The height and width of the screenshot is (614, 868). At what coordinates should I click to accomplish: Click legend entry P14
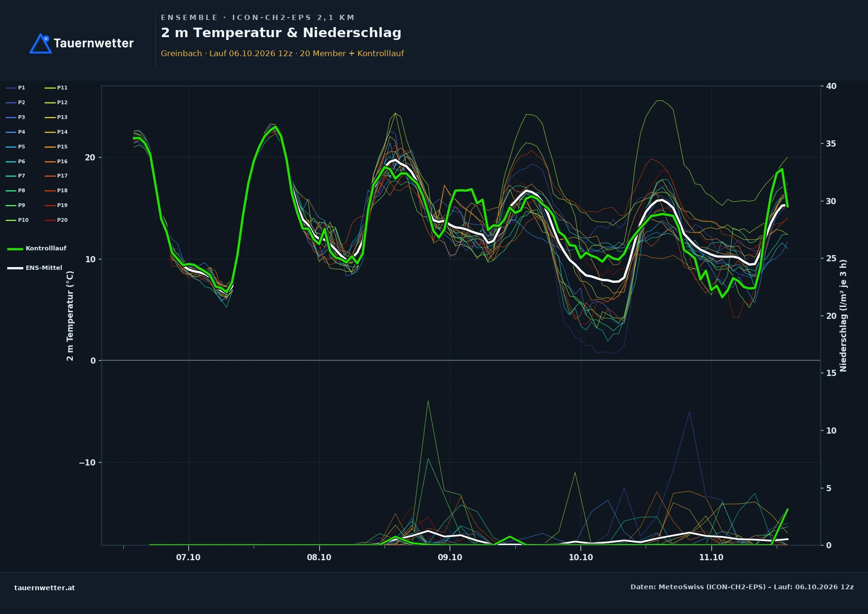tap(56, 132)
